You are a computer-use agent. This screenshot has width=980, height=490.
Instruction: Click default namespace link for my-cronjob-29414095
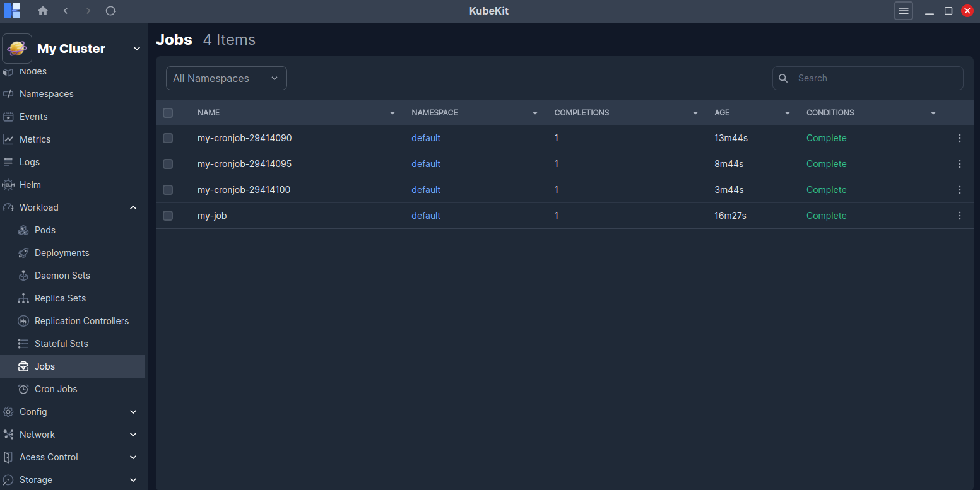tap(426, 164)
